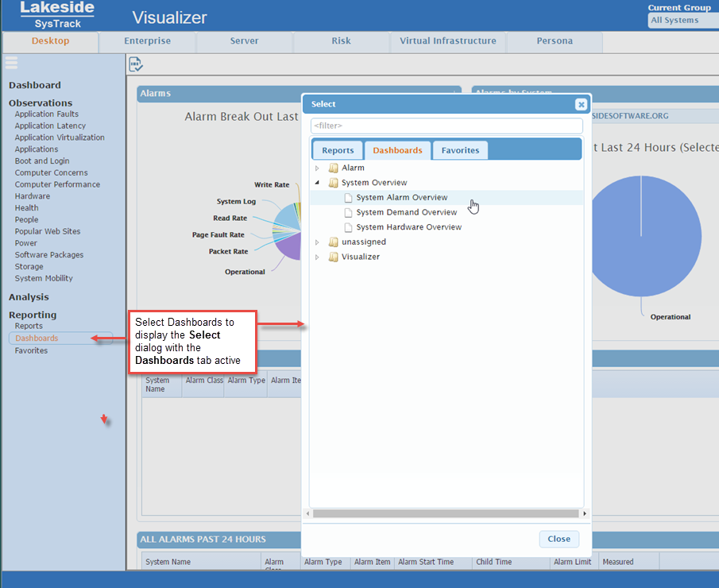Screen dimensions: 719x588
Task: Click the report checkmark icon in toolbar
Action: click(x=136, y=64)
